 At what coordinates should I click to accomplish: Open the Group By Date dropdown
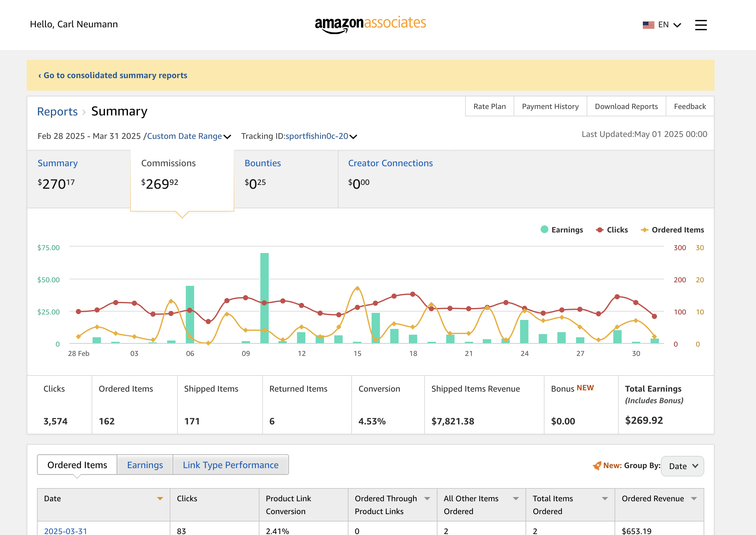click(682, 466)
